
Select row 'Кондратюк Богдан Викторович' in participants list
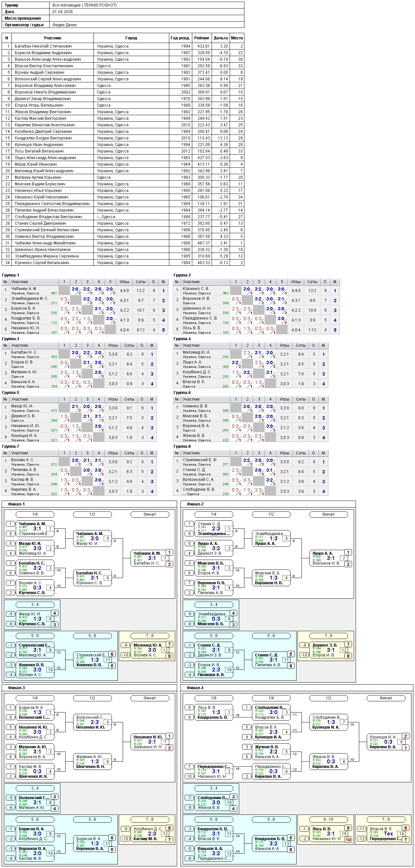pos(123,138)
